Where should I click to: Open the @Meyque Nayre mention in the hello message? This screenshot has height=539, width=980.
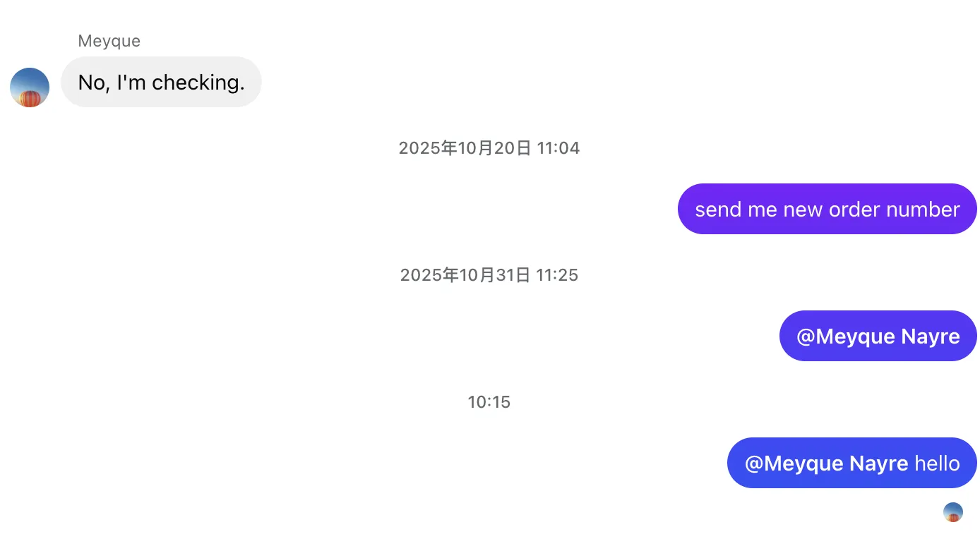[x=826, y=464]
